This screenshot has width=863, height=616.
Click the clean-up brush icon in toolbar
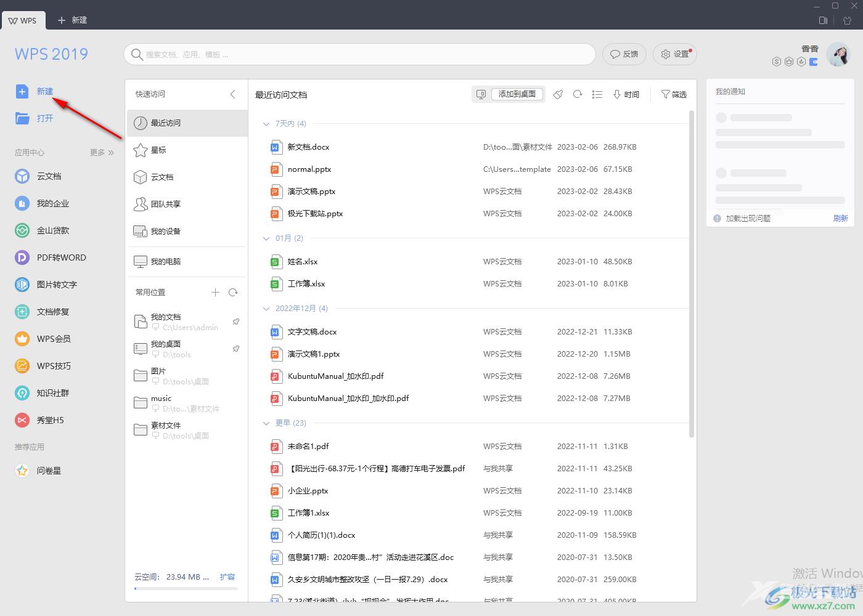(x=558, y=94)
